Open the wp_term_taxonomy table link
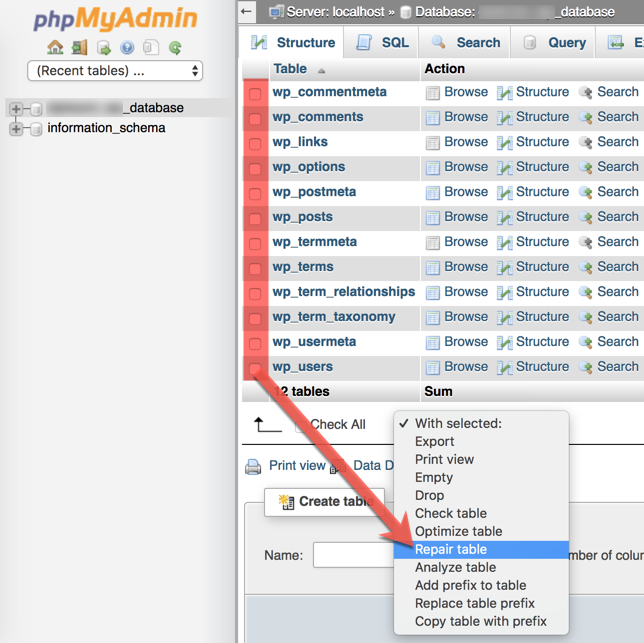 [x=333, y=317]
